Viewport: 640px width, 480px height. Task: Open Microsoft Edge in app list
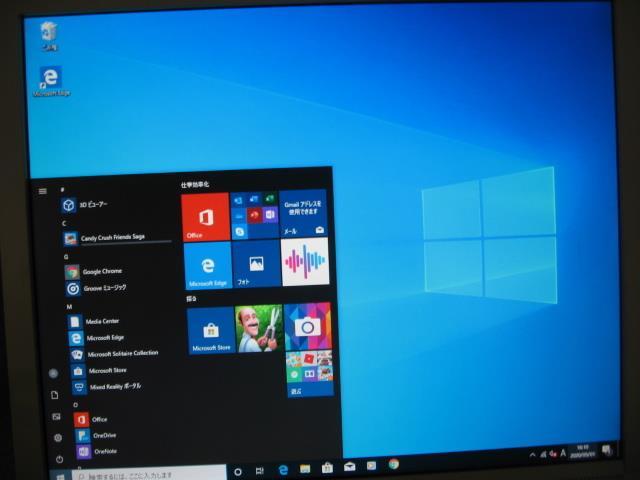click(x=96, y=338)
